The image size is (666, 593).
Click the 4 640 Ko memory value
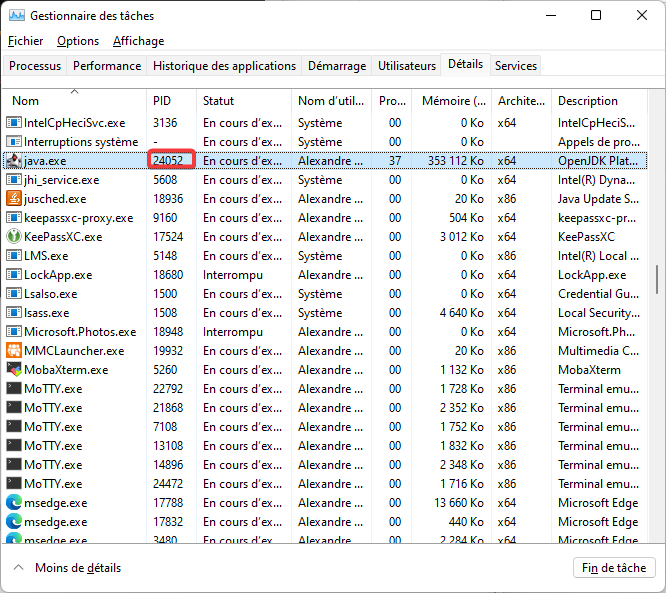[462, 313]
